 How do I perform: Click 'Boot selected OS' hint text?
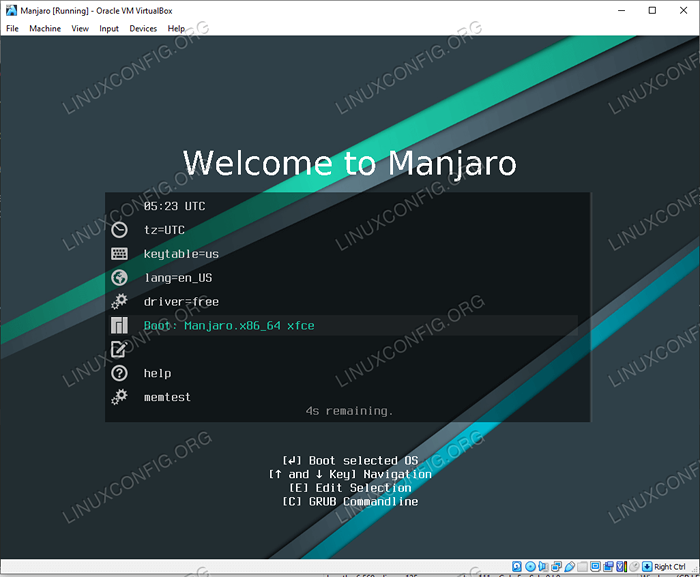363,460
